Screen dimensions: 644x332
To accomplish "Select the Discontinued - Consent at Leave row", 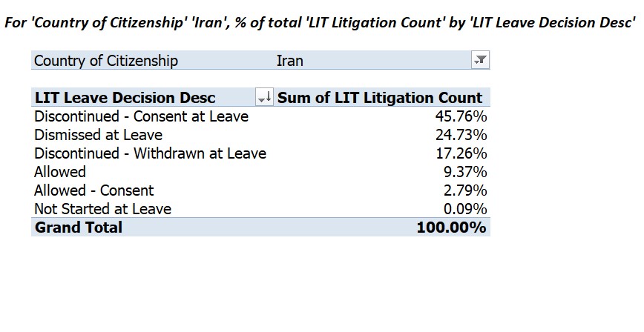I will point(260,116).
